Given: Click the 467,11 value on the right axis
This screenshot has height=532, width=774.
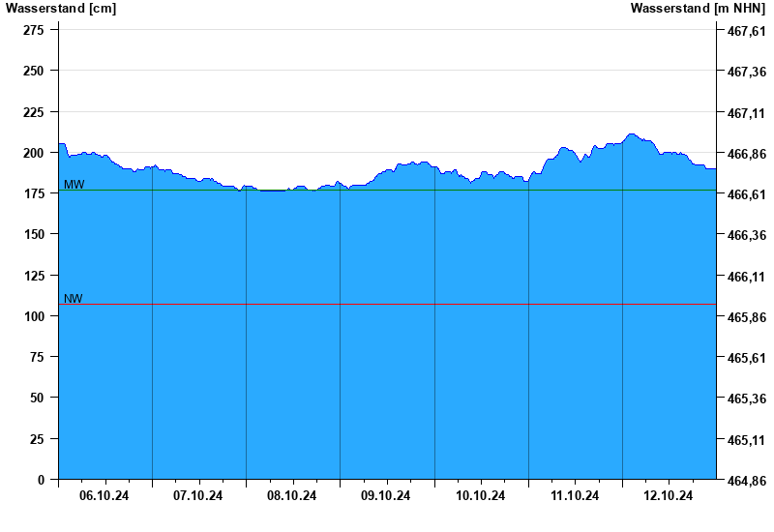Looking at the screenshot, I should click(746, 113).
